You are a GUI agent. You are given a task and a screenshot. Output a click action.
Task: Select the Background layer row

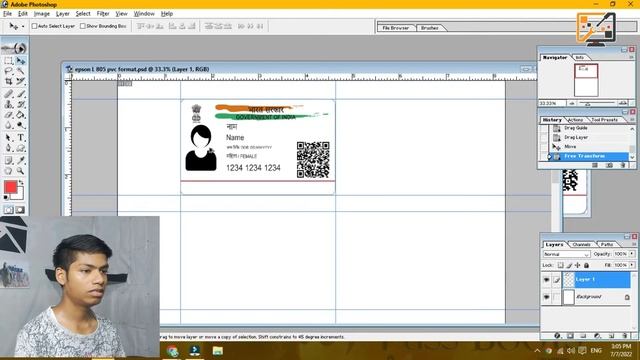pos(588,297)
